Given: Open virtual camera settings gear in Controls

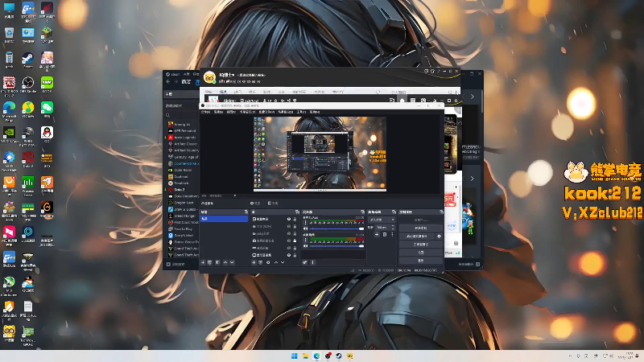Looking at the screenshot, I should point(439,236).
